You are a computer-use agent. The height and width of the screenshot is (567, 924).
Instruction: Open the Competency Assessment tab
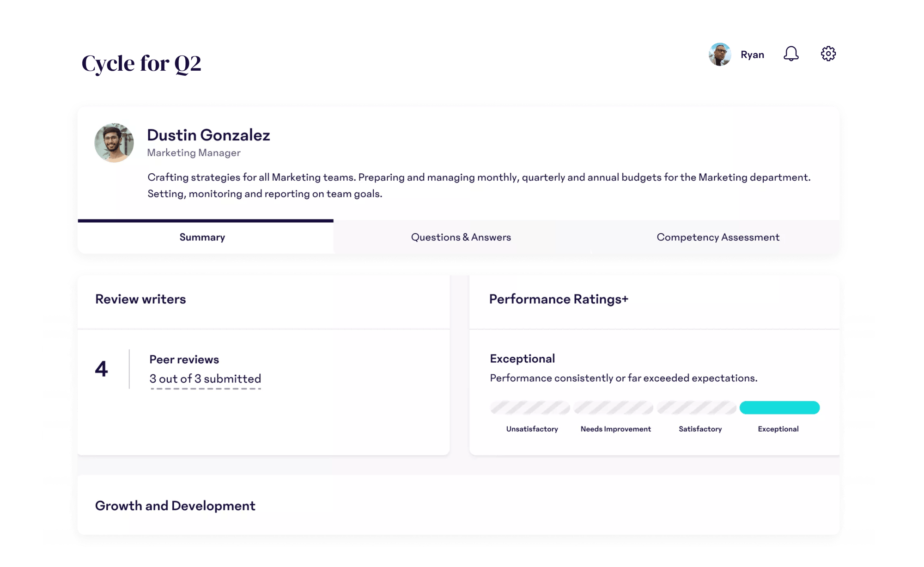(717, 237)
